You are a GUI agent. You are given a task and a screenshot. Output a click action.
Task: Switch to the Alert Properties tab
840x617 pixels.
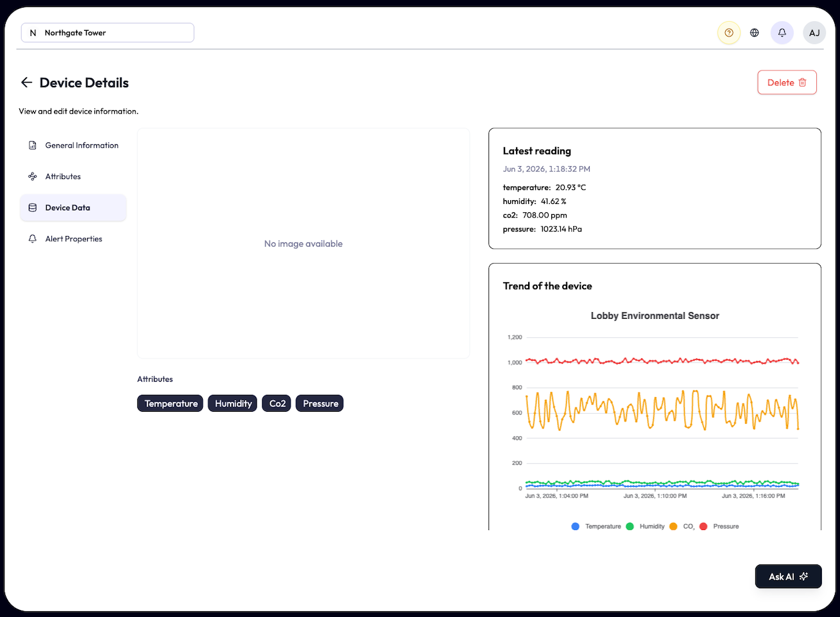73,239
